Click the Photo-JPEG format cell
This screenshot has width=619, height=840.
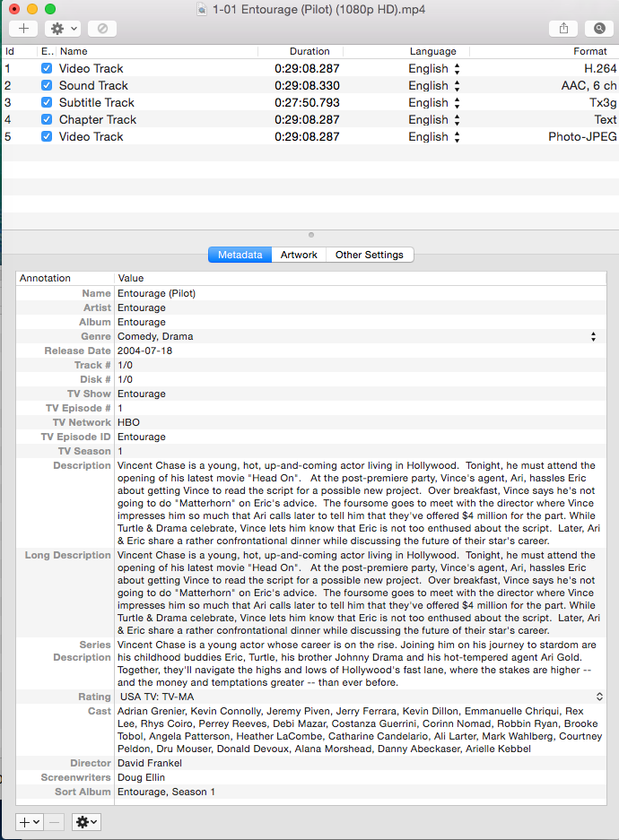pos(582,137)
